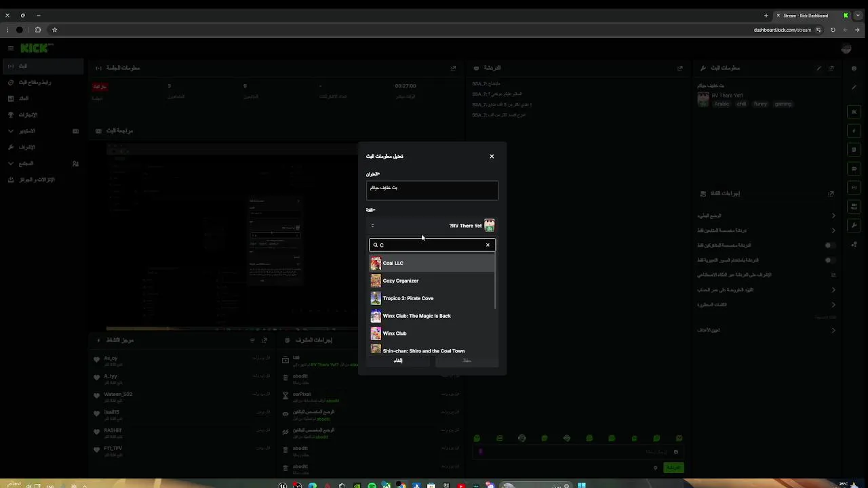Image resolution: width=868 pixels, height=488 pixels.
Task: Click the save button in the dialog
Action: tap(467, 361)
